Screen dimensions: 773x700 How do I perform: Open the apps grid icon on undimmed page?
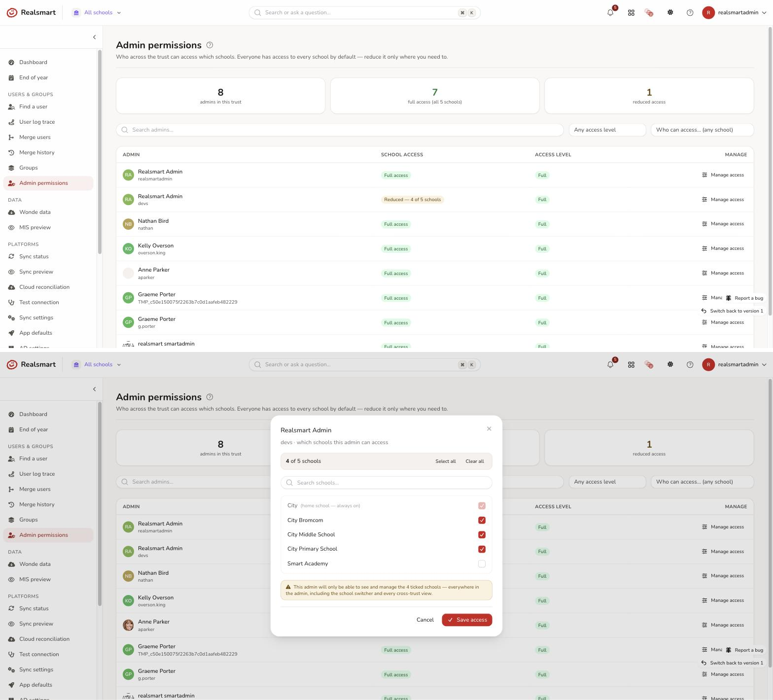coord(631,13)
